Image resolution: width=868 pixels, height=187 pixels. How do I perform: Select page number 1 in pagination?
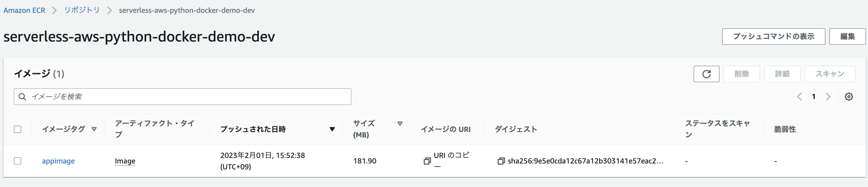coord(813,97)
